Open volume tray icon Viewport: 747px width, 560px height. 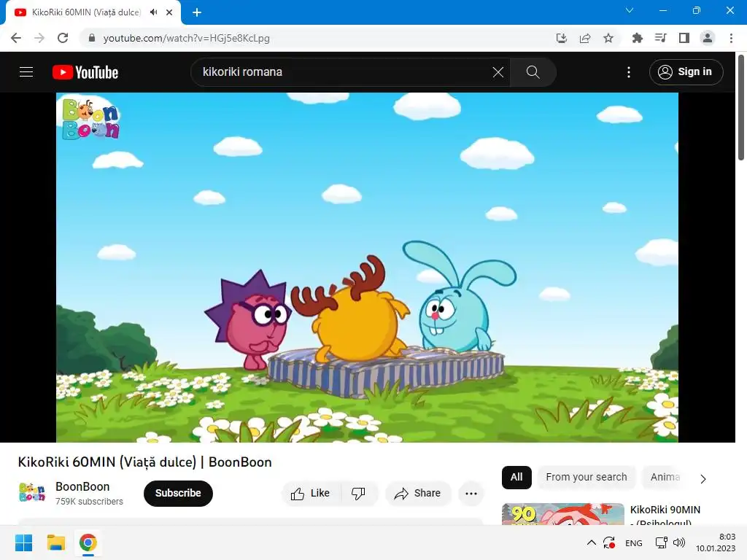679,542
